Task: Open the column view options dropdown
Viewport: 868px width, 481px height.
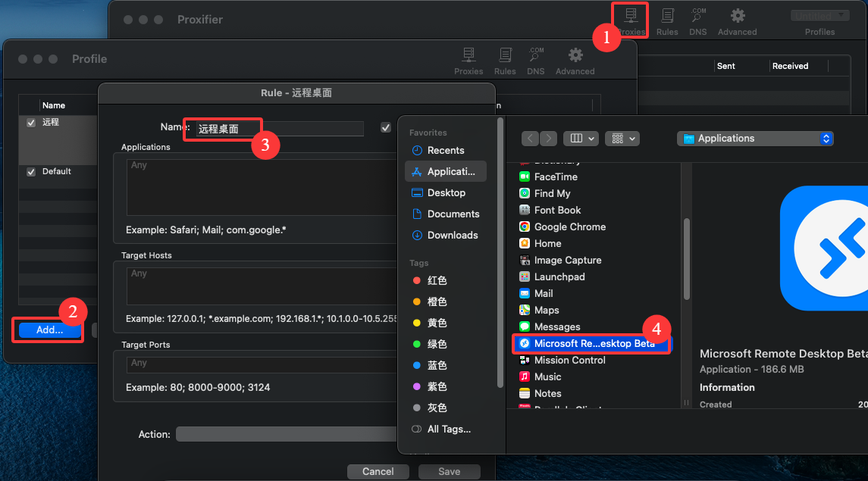Action: (x=582, y=139)
